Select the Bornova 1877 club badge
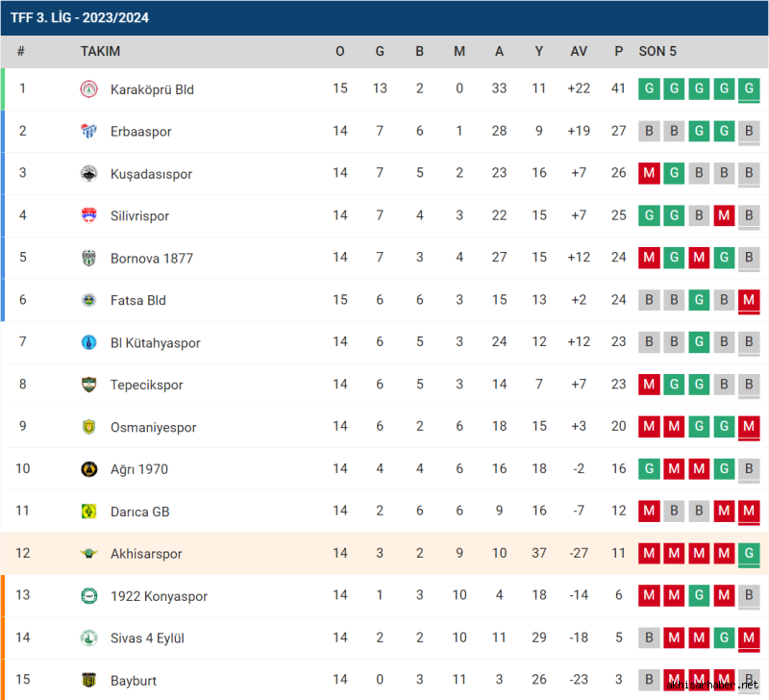 click(88, 258)
